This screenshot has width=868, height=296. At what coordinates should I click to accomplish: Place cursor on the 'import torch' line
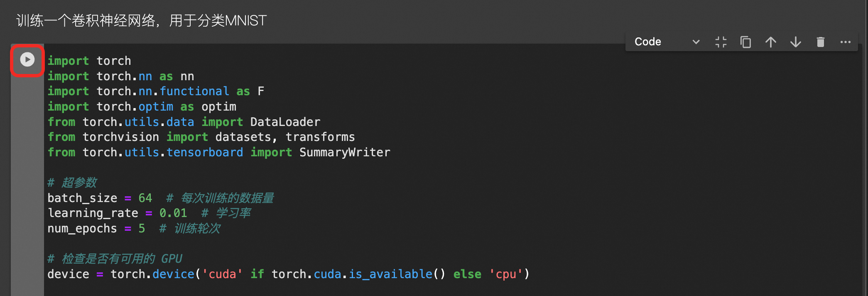click(x=89, y=61)
